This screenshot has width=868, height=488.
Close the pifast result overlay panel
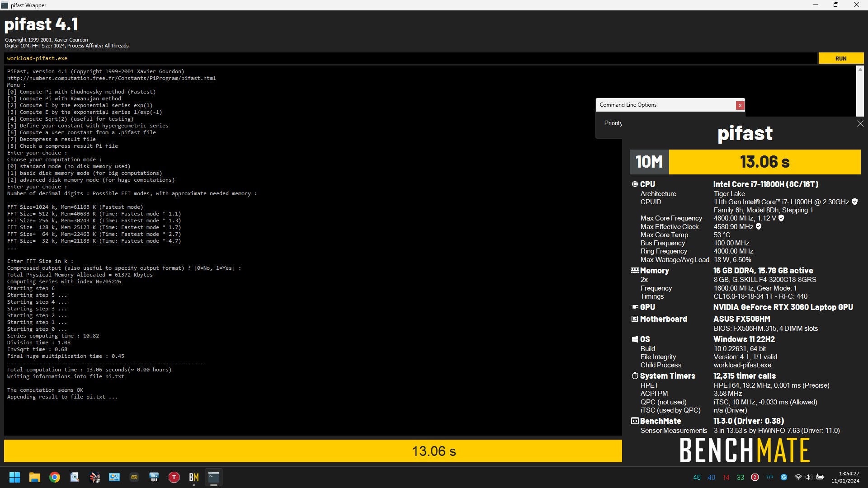tap(860, 124)
